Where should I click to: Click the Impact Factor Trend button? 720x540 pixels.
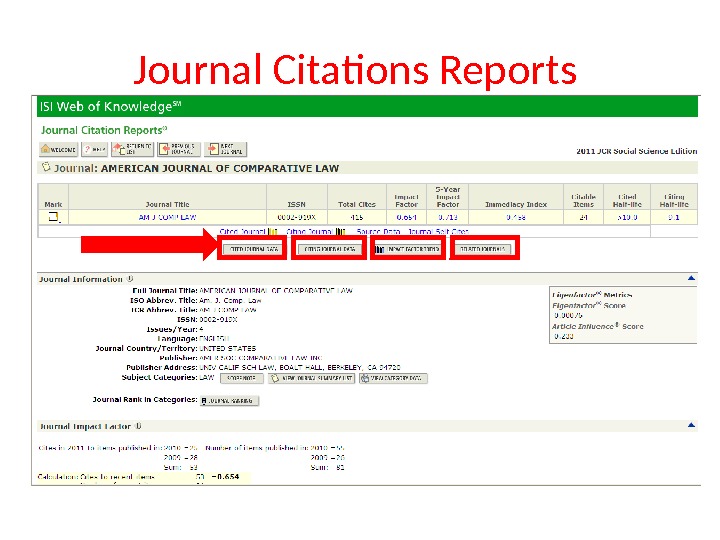[x=408, y=249]
